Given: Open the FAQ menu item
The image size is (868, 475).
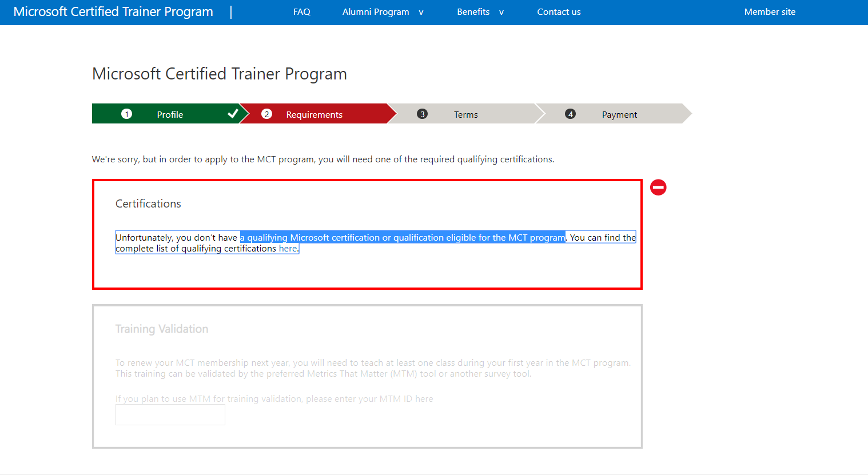Looking at the screenshot, I should (x=302, y=11).
